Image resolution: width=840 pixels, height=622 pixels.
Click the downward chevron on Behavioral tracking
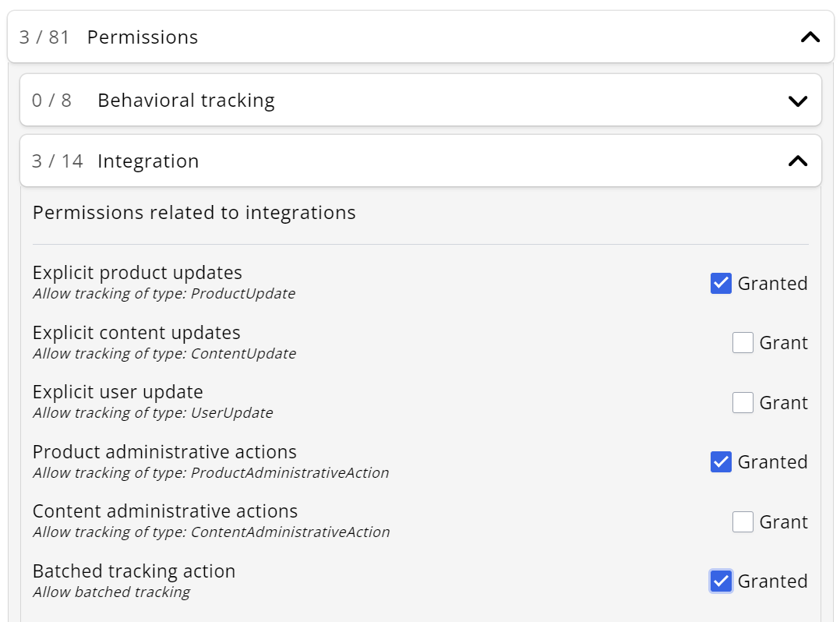796,101
